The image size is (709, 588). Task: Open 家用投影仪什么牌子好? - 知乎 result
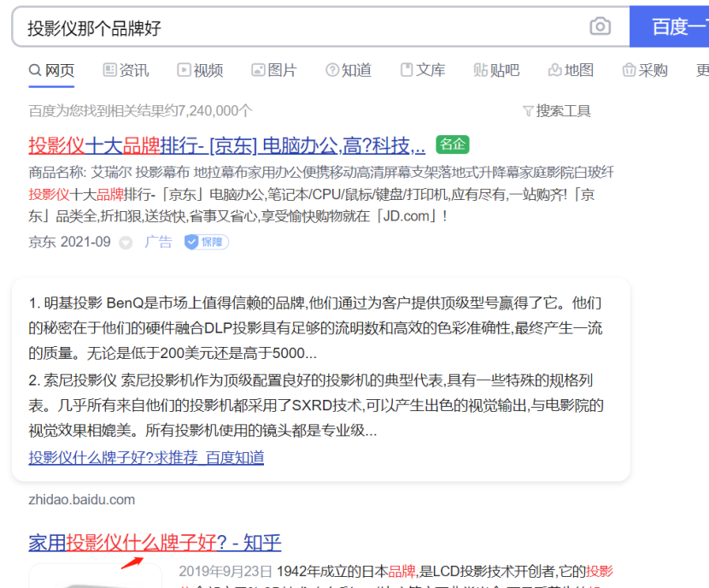(x=155, y=543)
